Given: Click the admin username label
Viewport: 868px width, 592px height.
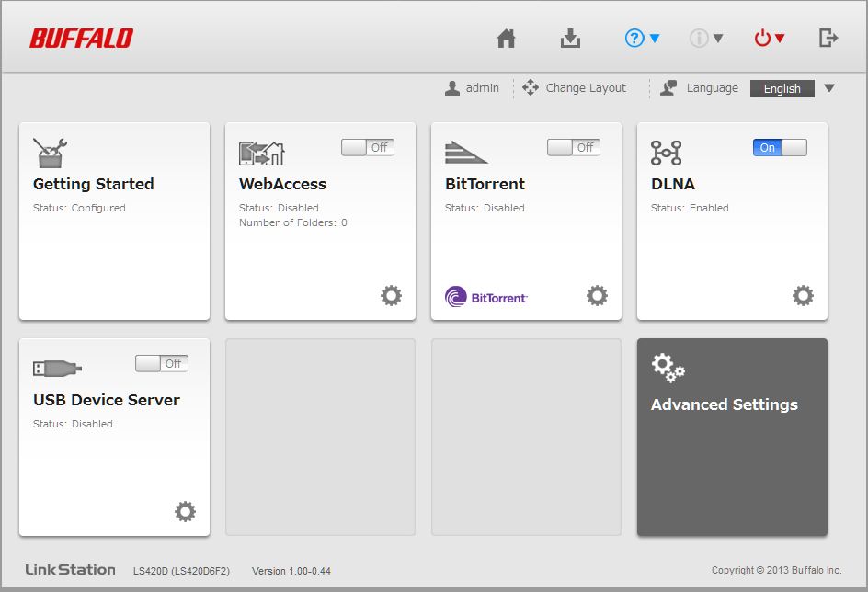Looking at the screenshot, I should coord(482,88).
